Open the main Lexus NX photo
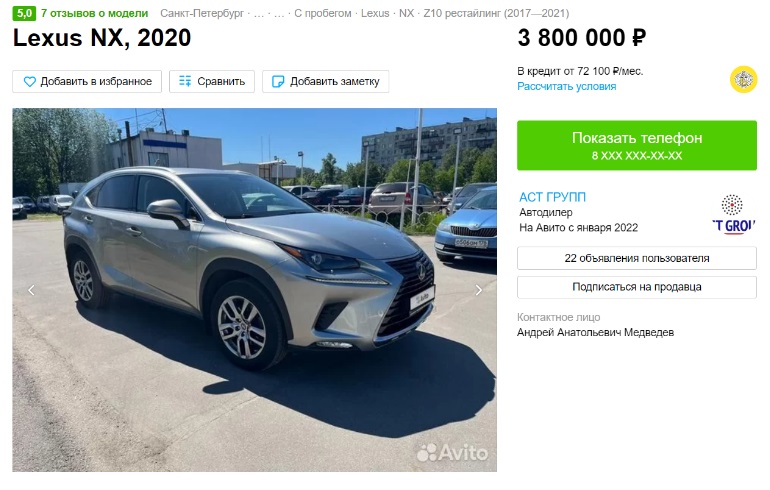This screenshot has width=770, height=490. pyautogui.click(x=254, y=290)
